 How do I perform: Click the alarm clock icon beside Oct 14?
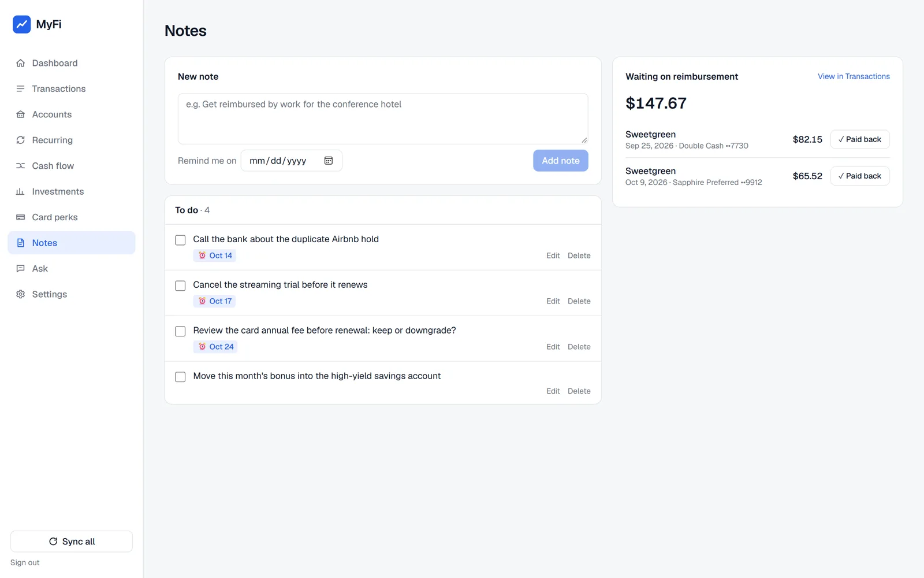pyautogui.click(x=202, y=255)
